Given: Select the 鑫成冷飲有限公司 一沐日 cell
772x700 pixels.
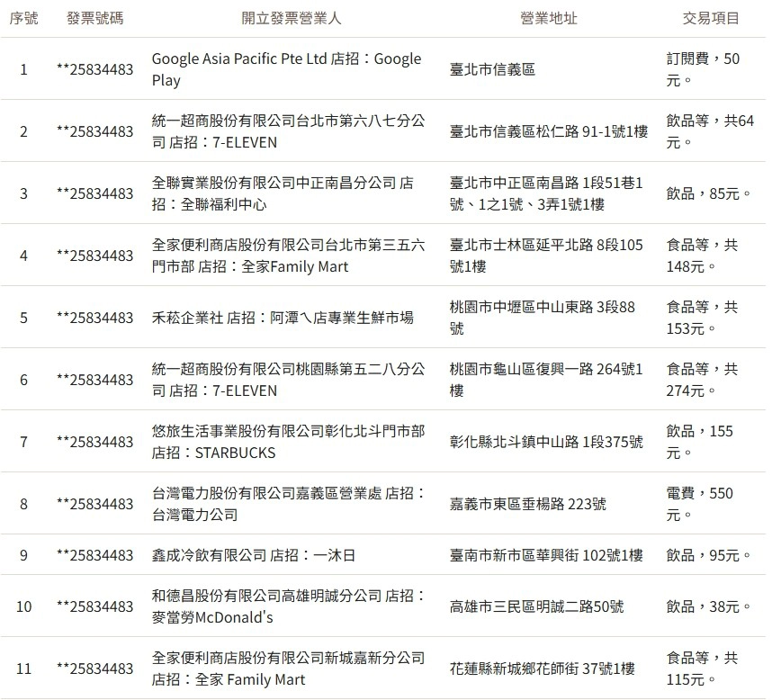Looking at the screenshot, I should tap(254, 555).
